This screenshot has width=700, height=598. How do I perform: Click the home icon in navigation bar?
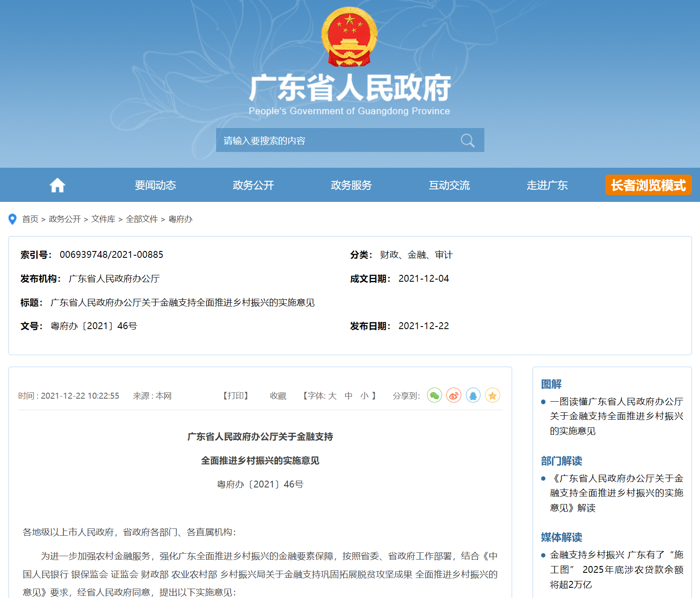57,185
